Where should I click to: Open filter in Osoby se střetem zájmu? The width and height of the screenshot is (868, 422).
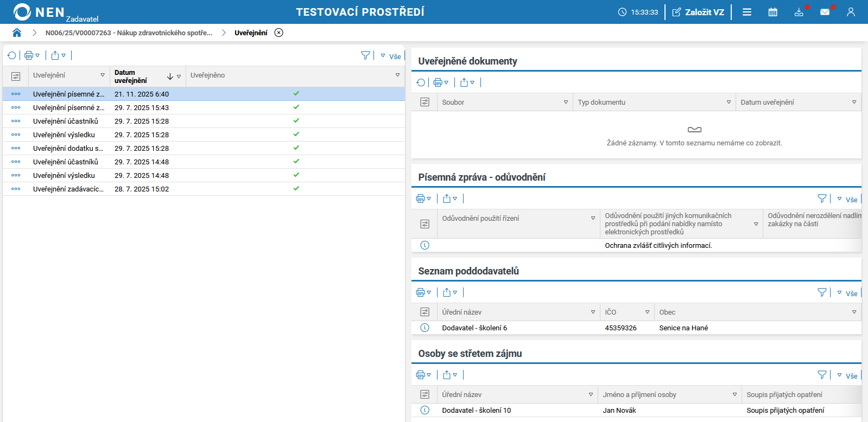coord(822,375)
